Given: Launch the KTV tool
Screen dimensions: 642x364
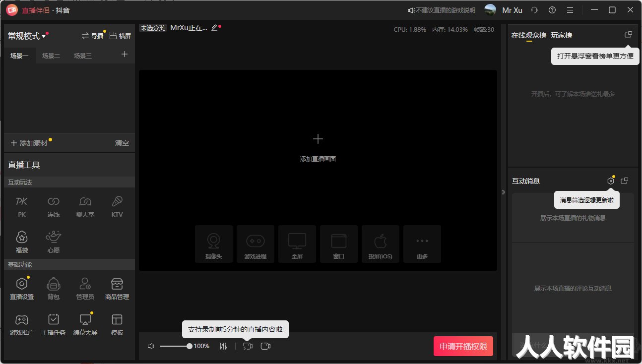Looking at the screenshot, I should click(x=117, y=206).
